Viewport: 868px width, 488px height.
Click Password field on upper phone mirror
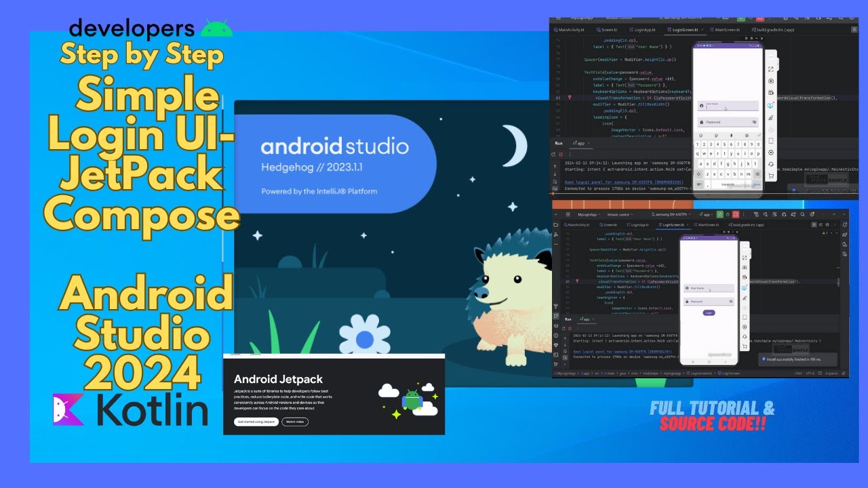pyautogui.click(x=728, y=122)
